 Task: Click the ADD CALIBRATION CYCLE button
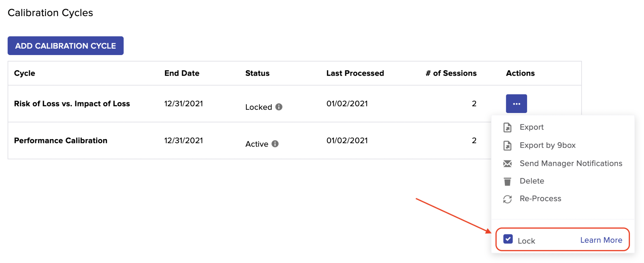[x=66, y=46]
